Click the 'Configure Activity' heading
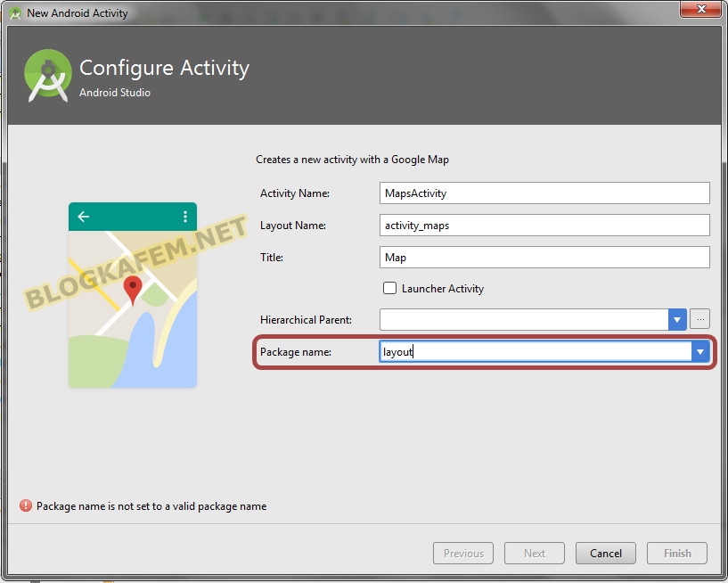The image size is (728, 583). point(164,68)
